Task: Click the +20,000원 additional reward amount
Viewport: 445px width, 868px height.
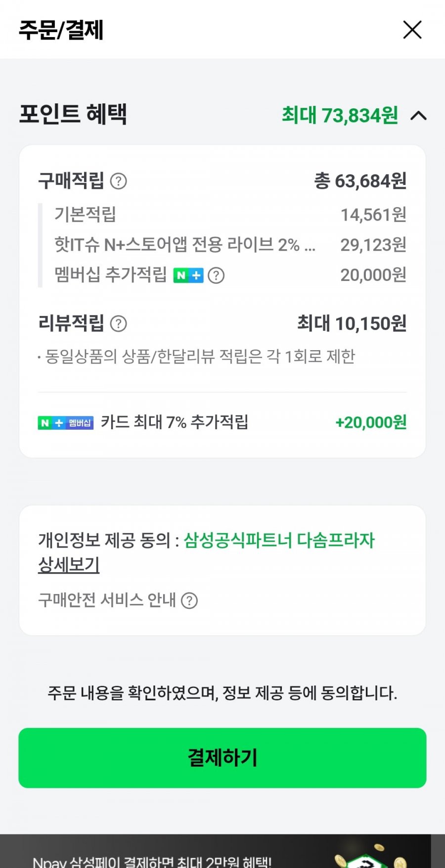Action: [x=371, y=422]
